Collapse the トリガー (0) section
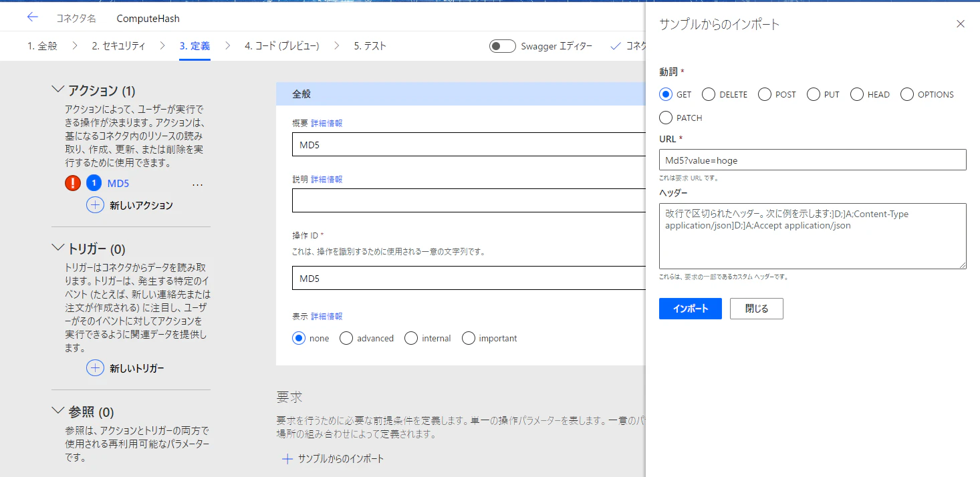 [x=57, y=249]
